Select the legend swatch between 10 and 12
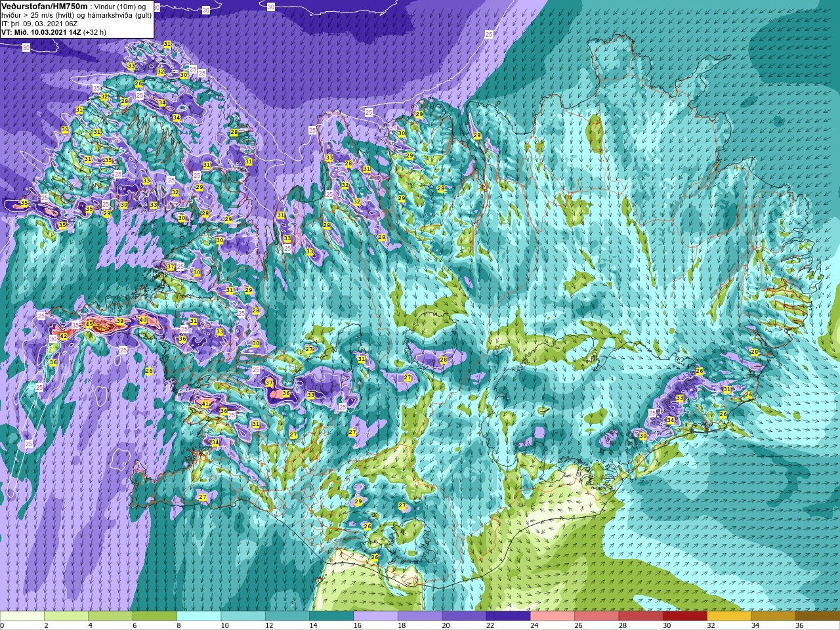 pos(243,616)
